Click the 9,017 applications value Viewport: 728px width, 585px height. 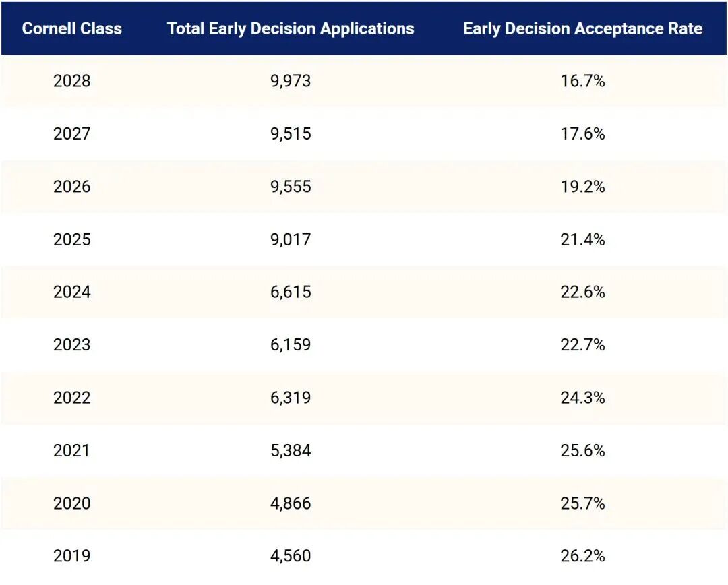click(291, 239)
